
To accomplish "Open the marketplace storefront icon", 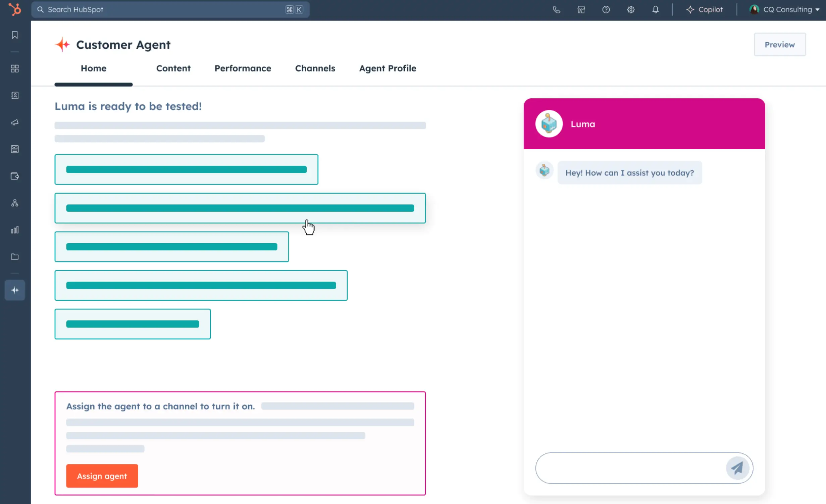I will coord(581,9).
